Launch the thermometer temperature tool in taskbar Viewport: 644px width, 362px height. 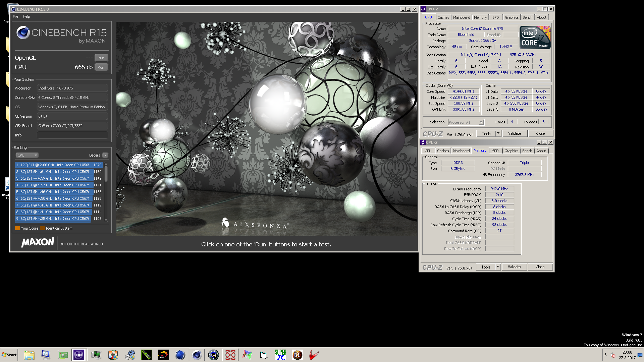tap(113, 355)
